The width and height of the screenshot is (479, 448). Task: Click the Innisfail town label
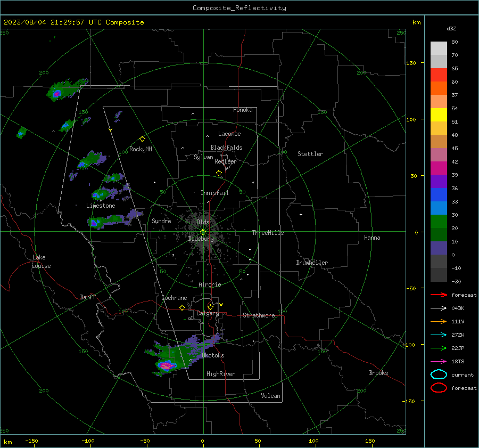214,193
